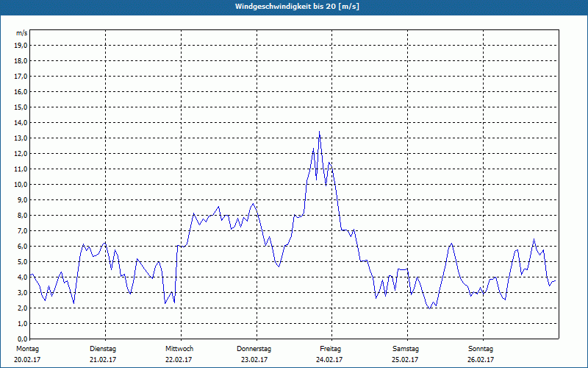
Task: Click the 13,0 y-axis label
Action: (21, 138)
